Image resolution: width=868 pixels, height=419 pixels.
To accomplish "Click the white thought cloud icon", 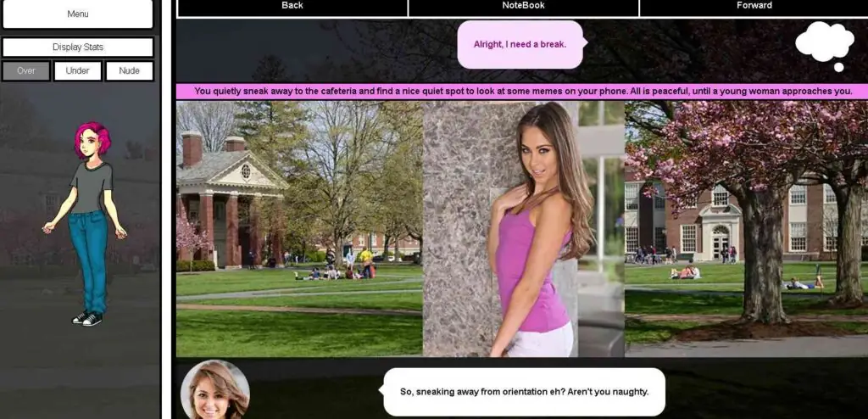I will 825,43.
